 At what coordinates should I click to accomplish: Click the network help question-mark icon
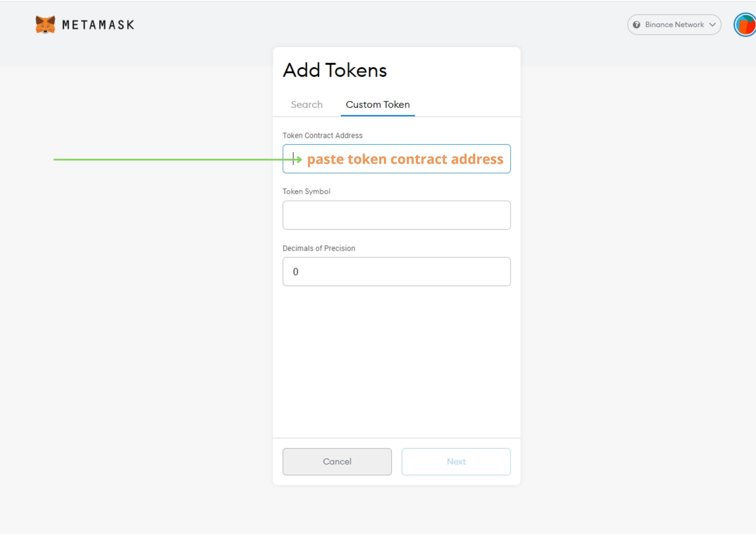[636, 25]
